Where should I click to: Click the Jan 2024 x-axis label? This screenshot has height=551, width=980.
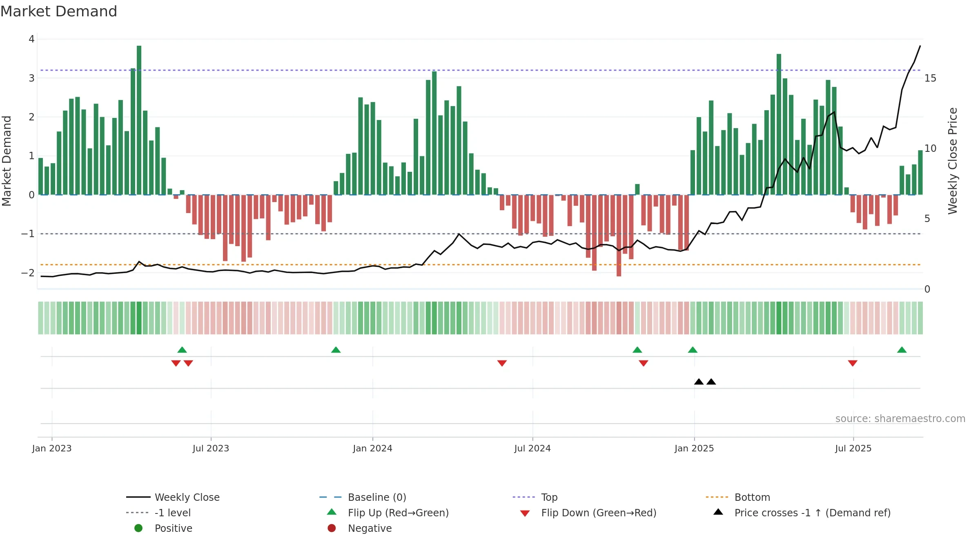(x=372, y=448)
